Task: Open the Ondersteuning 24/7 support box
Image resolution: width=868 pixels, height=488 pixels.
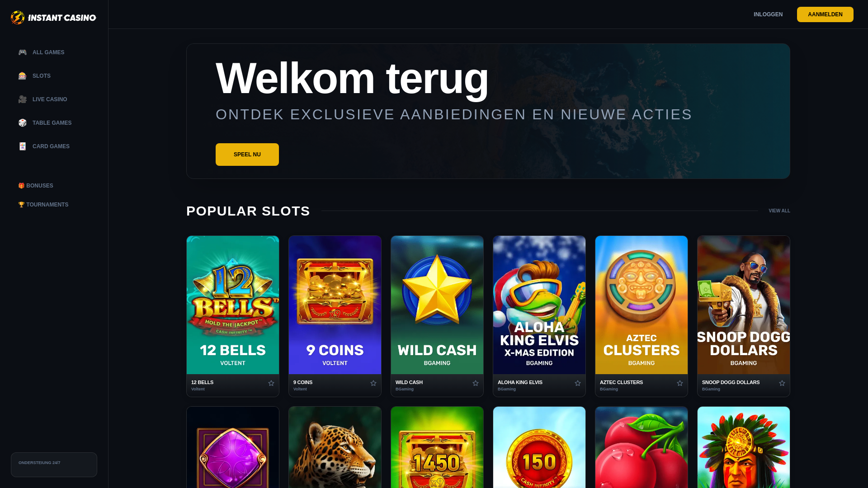Action: (x=54, y=465)
